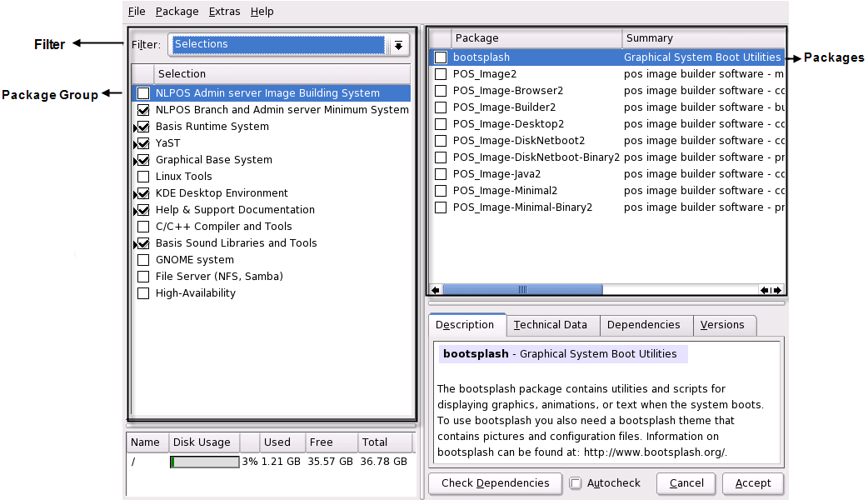Enable the Autocheck option

[576, 482]
